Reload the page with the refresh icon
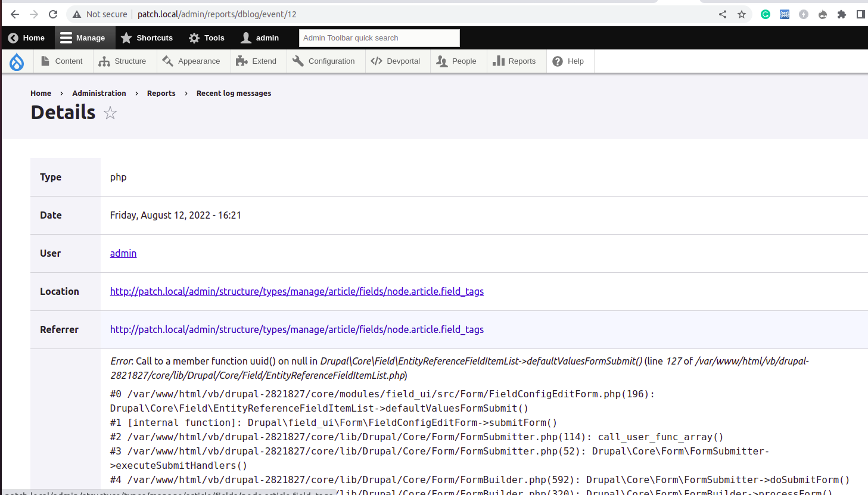This screenshot has height=495, width=868. pyautogui.click(x=53, y=14)
